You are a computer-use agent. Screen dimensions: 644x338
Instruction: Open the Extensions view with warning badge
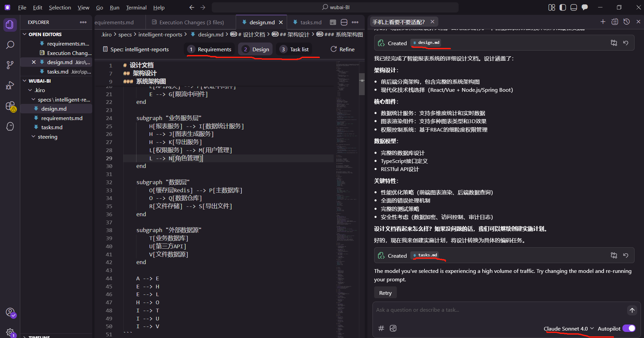[x=10, y=106]
